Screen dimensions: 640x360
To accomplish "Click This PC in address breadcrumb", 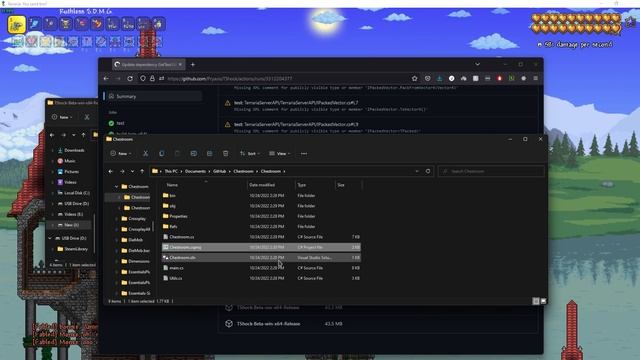I will tap(171, 171).
